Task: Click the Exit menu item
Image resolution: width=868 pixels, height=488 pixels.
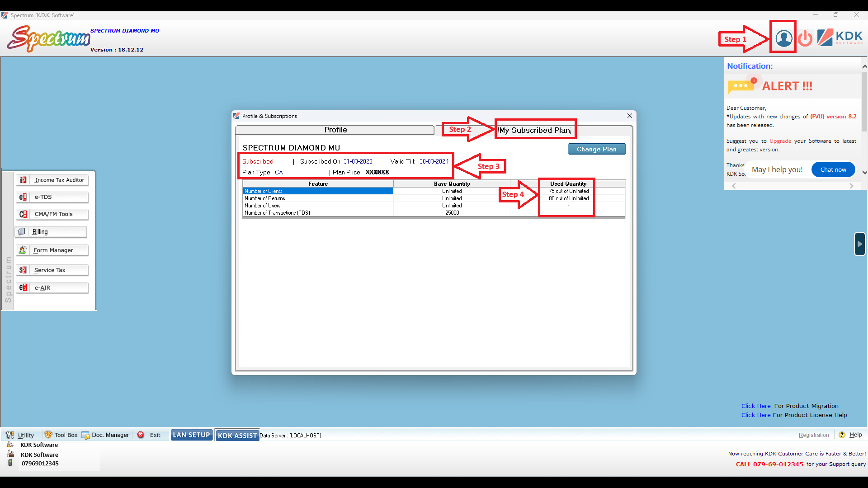Action: 155,435
